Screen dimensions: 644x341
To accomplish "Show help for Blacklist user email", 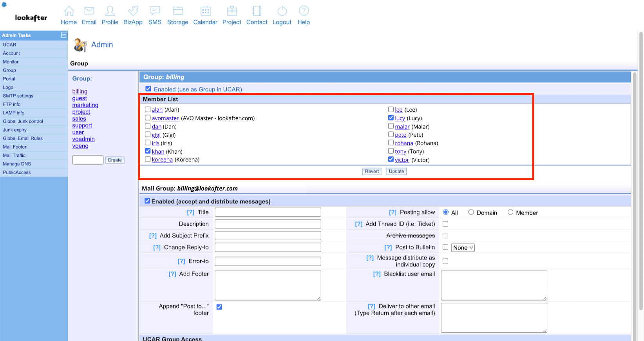I will click(377, 274).
